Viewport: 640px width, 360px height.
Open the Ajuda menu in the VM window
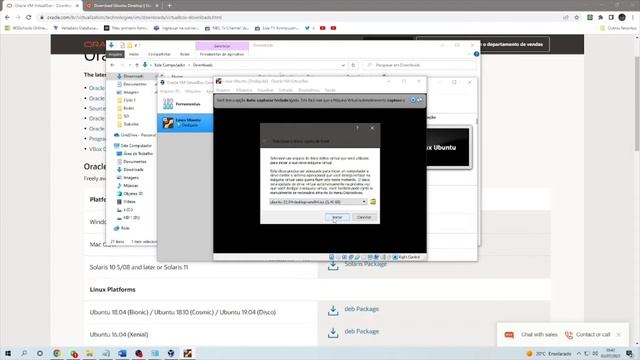coord(330,90)
